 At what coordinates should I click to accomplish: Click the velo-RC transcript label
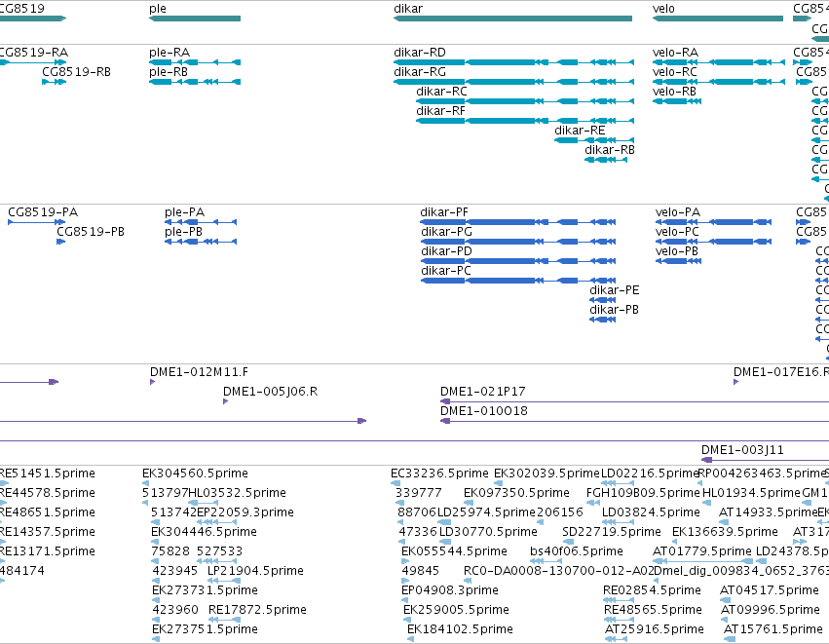click(x=675, y=72)
